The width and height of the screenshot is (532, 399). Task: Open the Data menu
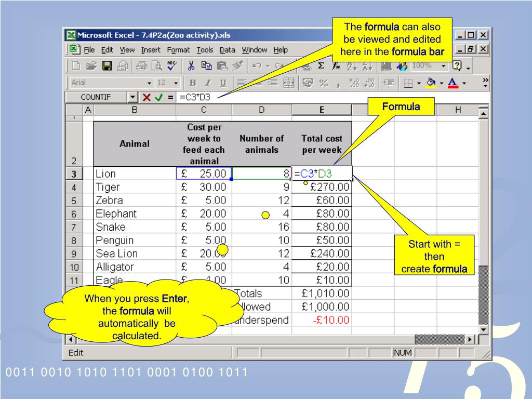tap(228, 50)
